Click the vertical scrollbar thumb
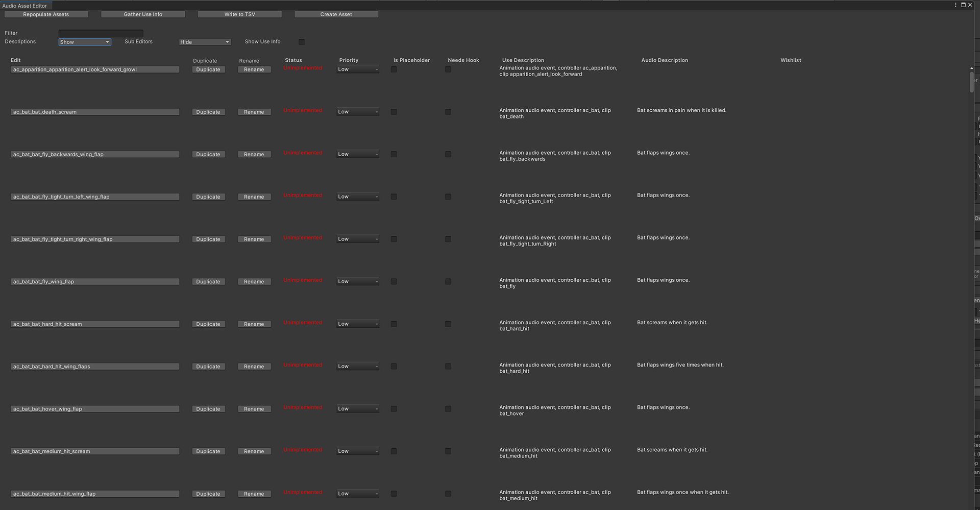 (x=972, y=82)
